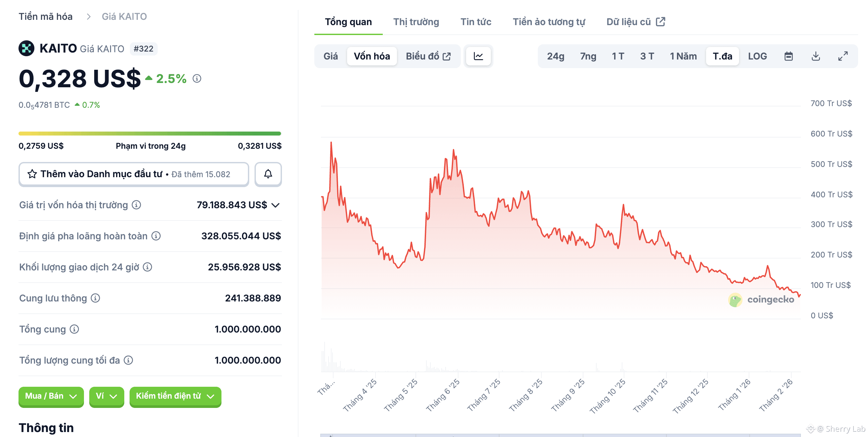Click the price alert bell icon
The image size is (868, 437).
268,174
